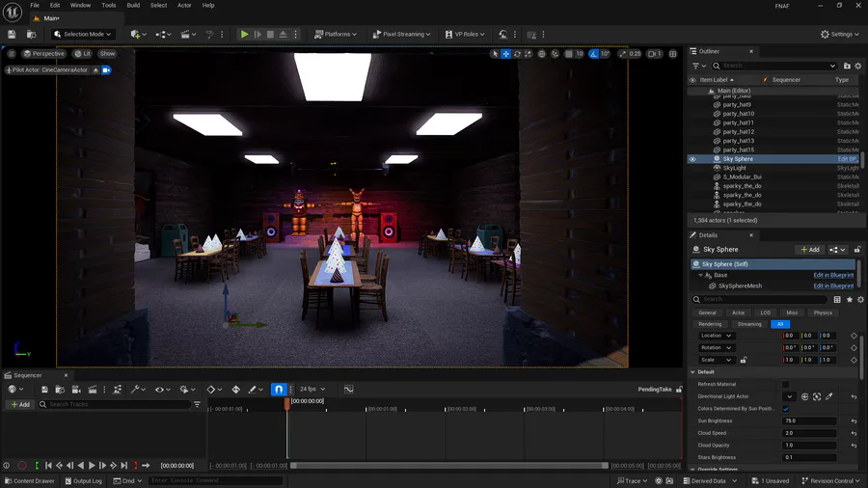Choose the Scale tool in viewport toolbar
Viewport: 868px width, 488px height.
coord(529,54)
